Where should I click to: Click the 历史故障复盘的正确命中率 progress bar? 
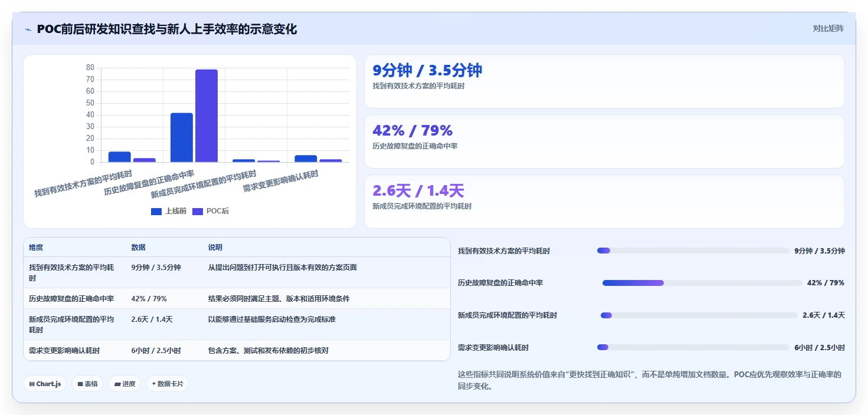click(701, 283)
